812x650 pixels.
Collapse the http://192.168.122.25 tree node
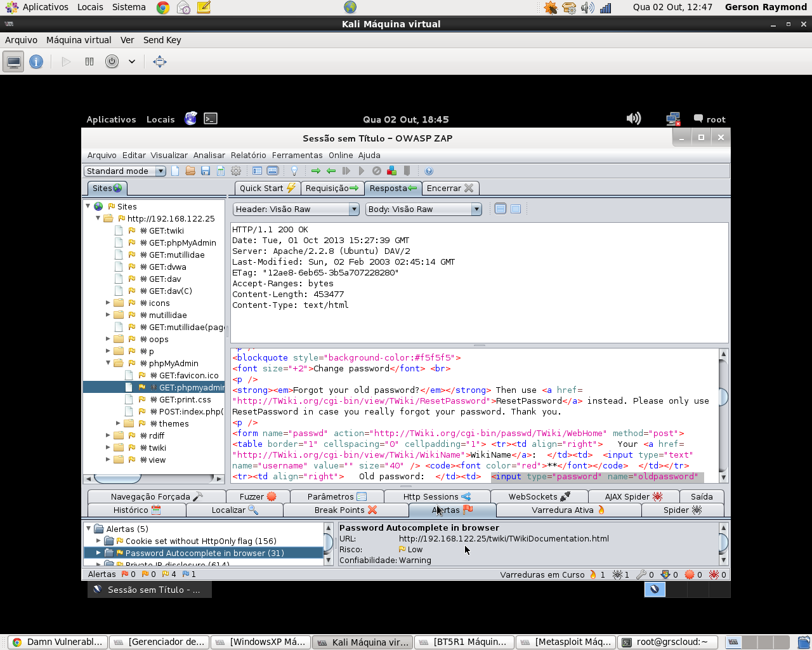point(98,218)
